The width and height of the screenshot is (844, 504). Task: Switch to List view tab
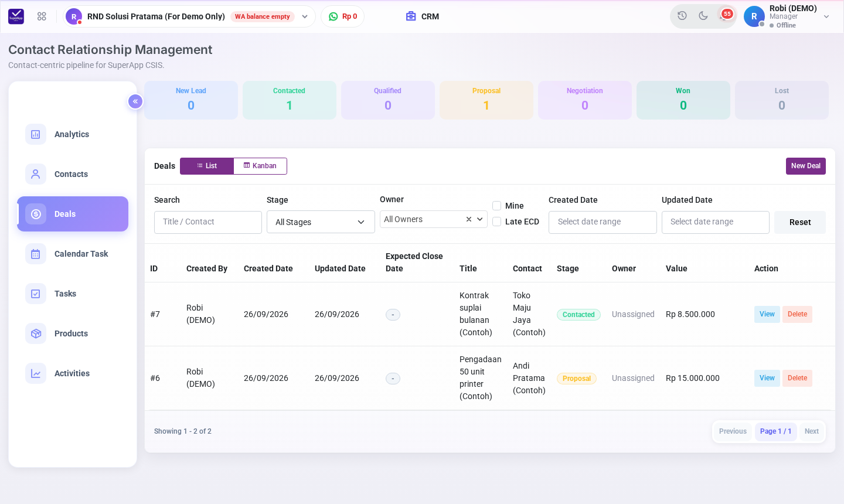[x=207, y=166]
